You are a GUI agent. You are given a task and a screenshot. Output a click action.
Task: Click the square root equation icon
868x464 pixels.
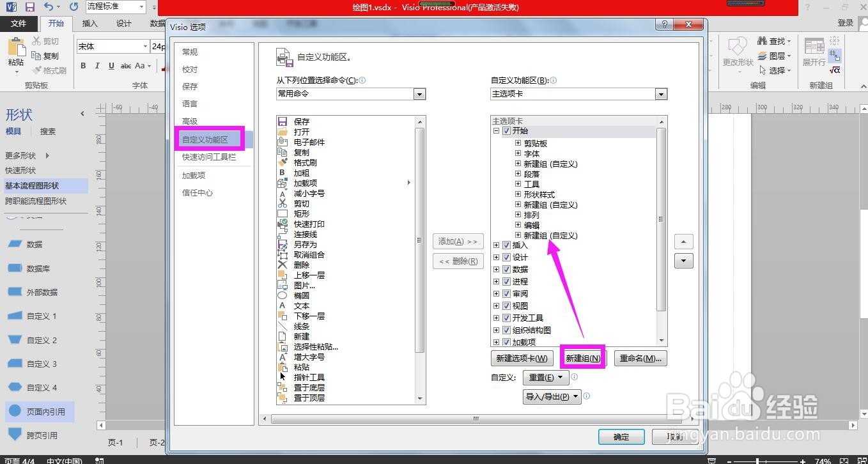point(835,70)
